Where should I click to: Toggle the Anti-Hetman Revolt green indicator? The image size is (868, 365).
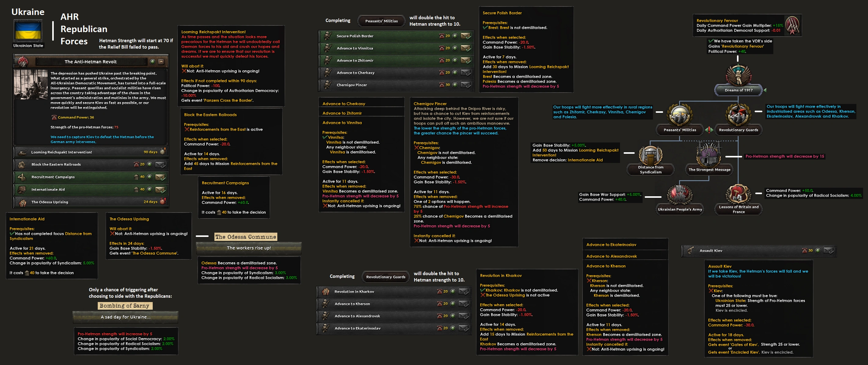(x=152, y=62)
